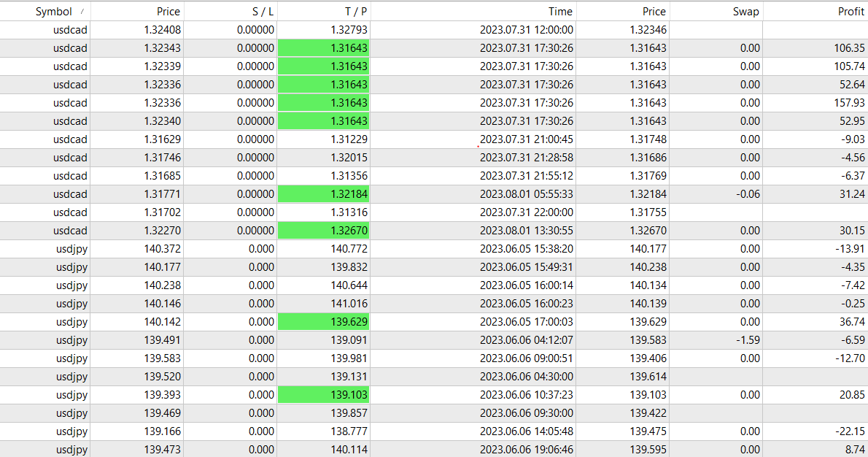The height and width of the screenshot is (457, 868).
Task: Select the T/P value 140.644
Action: click(x=349, y=286)
